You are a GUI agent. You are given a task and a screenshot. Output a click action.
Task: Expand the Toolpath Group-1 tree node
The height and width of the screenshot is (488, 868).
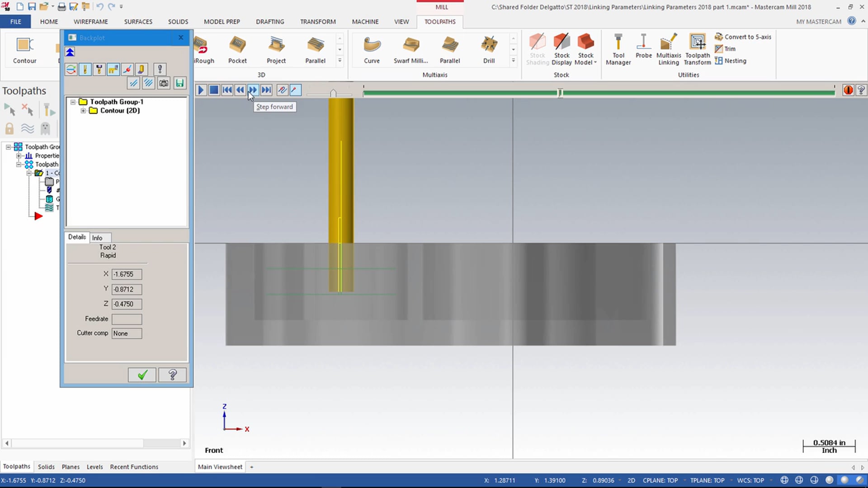coord(72,101)
